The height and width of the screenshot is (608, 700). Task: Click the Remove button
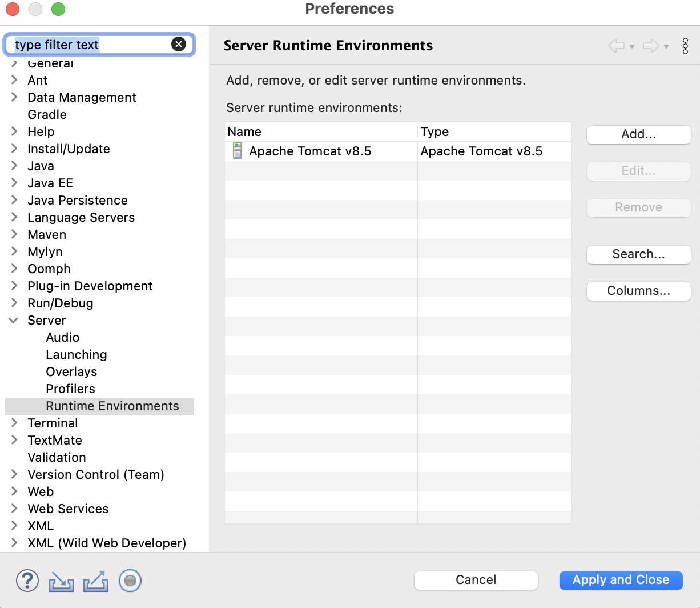[638, 207]
